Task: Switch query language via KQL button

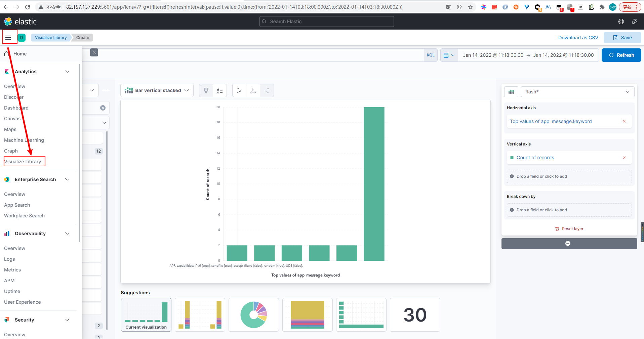Action: click(x=431, y=55)
